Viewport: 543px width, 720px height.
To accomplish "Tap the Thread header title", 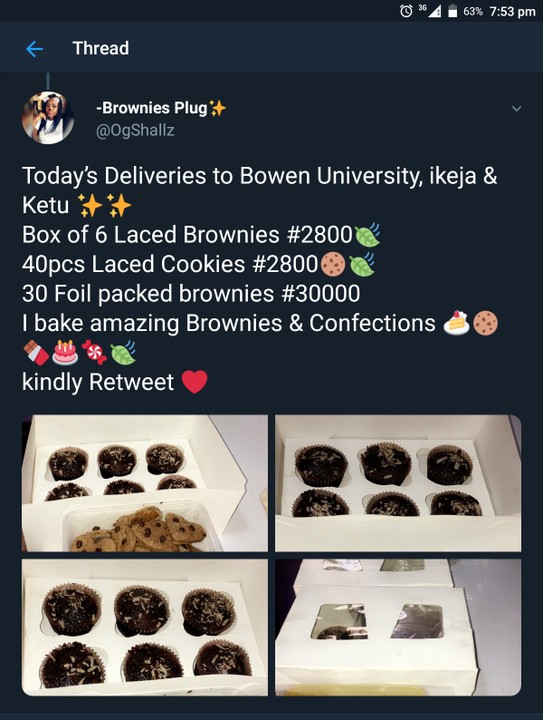I will point(101,48).
